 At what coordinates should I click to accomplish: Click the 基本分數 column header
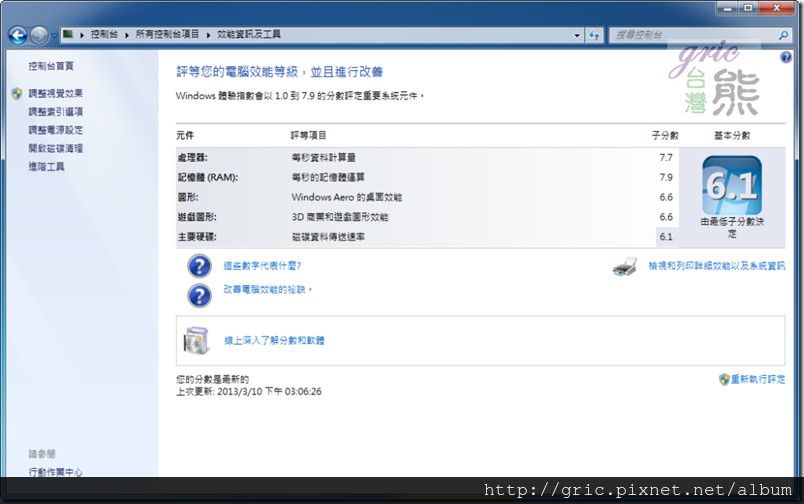(732, 135)
